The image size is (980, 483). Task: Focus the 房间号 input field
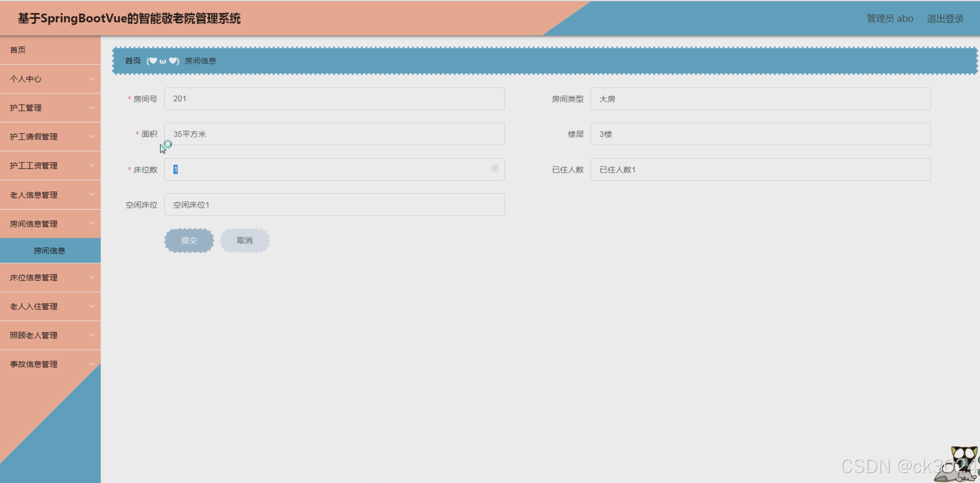334,99
